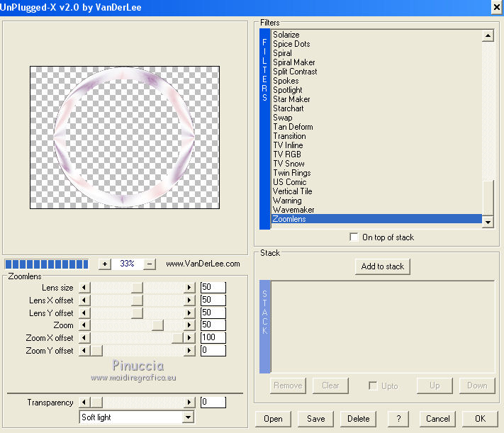Toggle the Upto checkbox
This screenshot has width=504, height=433.
coord(373,386)
